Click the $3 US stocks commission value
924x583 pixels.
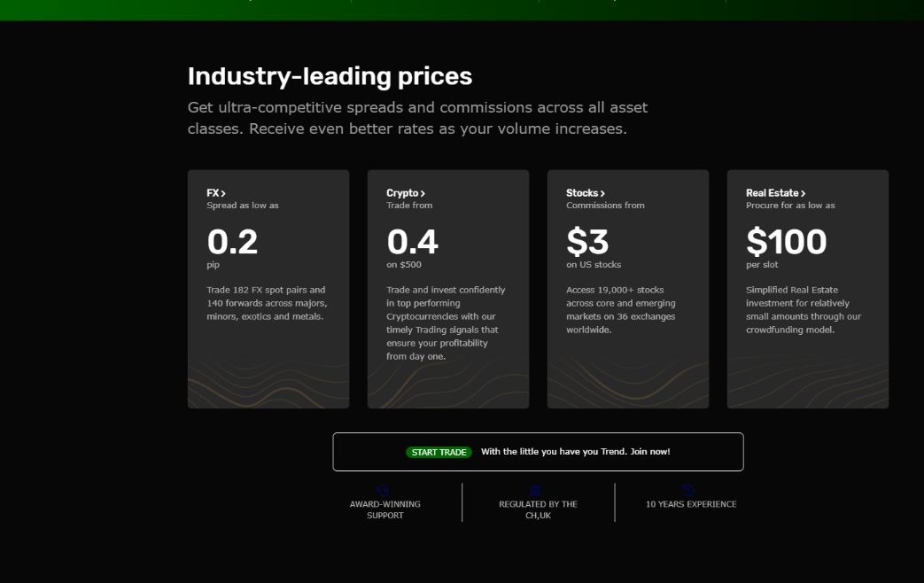click(x=589, y=242)
